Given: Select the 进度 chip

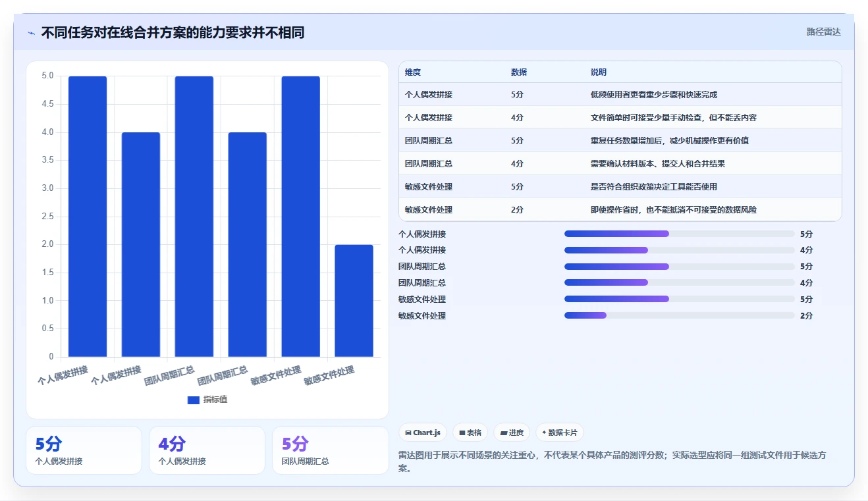Looking at the screenshot, I should coord(512,433).
